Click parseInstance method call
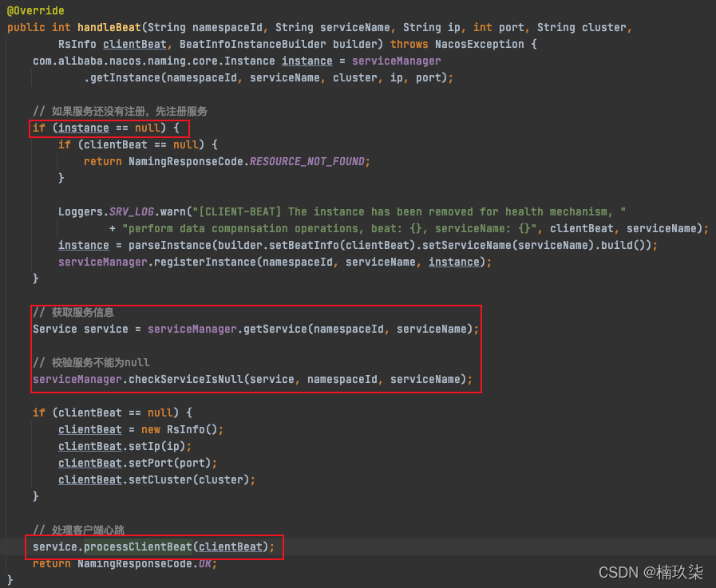 point(170,246)
